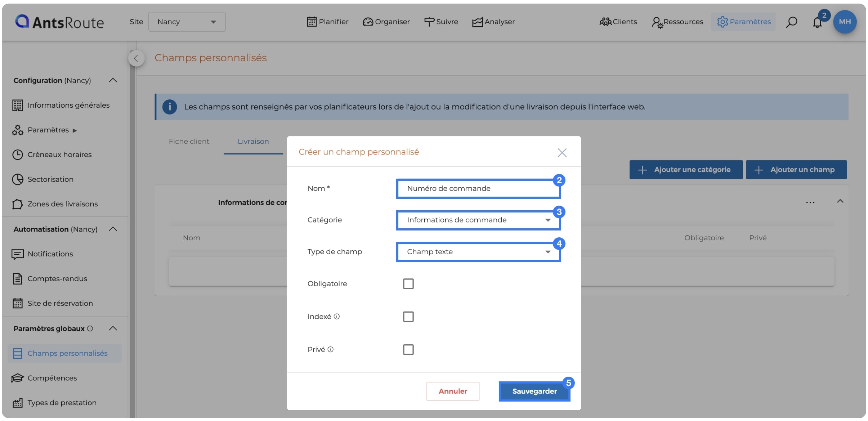Click the Indexé info icon
The height and width of the screenshot is (421, 868).
pos(336,317)
